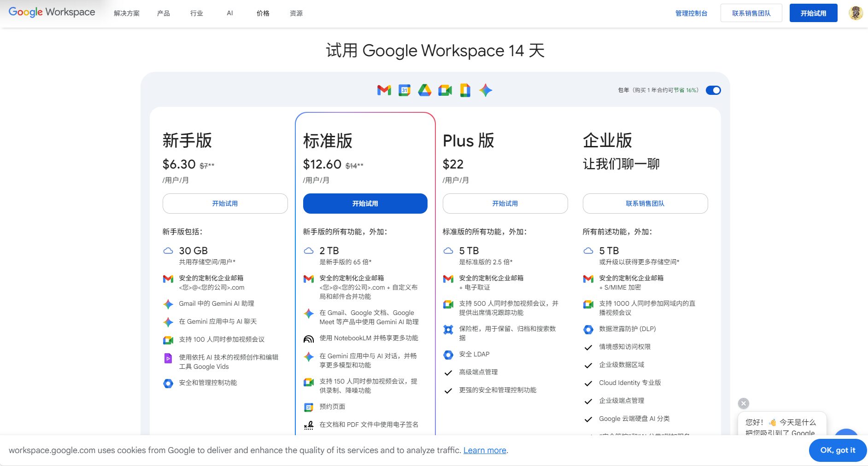868x466 pixels.
Task: Click Meet icon beside 支持 1000 人
Action: pyautogui.click(x=588, y=304)
